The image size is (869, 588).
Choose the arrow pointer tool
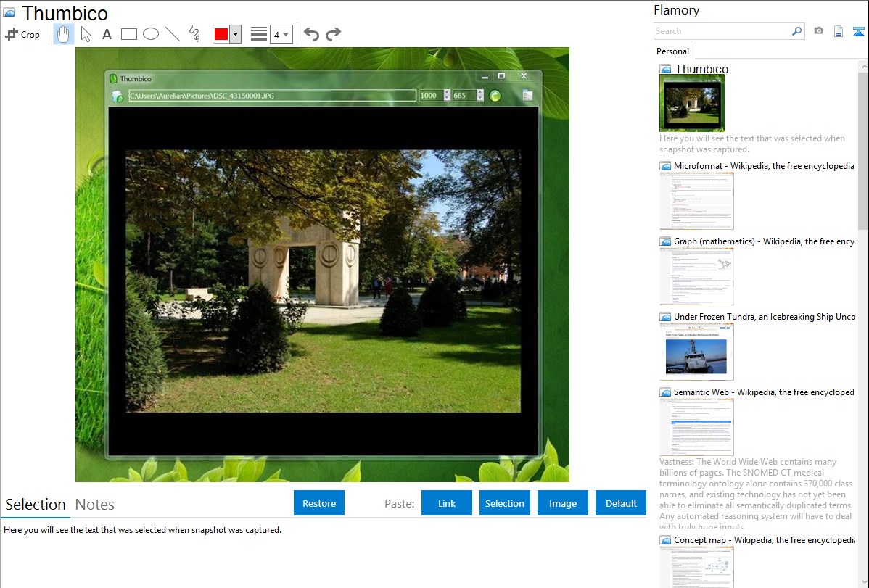point(86,34)
